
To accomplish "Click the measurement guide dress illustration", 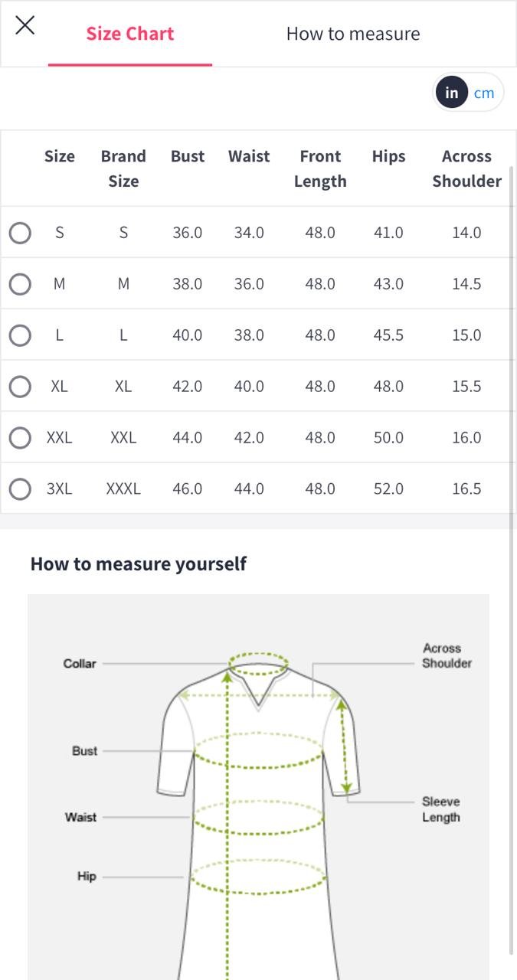I will tap(258, 804).
